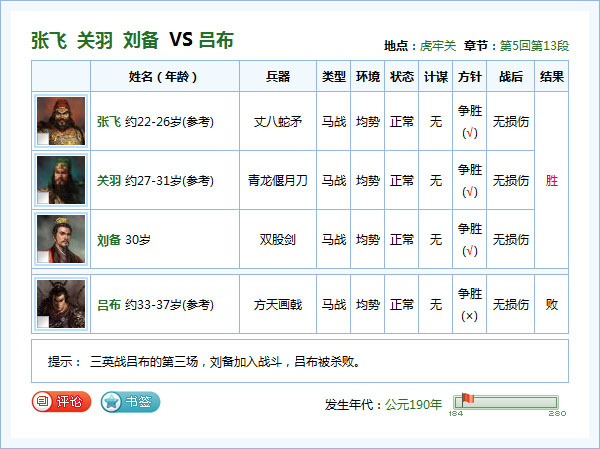Click the 吕布 name in the title

pyautogui.click(x=216, y=41)
